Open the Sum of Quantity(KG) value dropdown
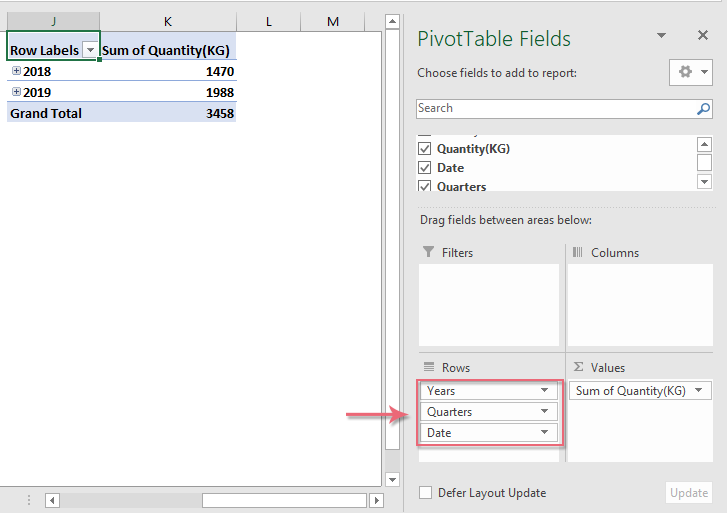The width and height of the screenshot is (727, 513). point(699,391)
